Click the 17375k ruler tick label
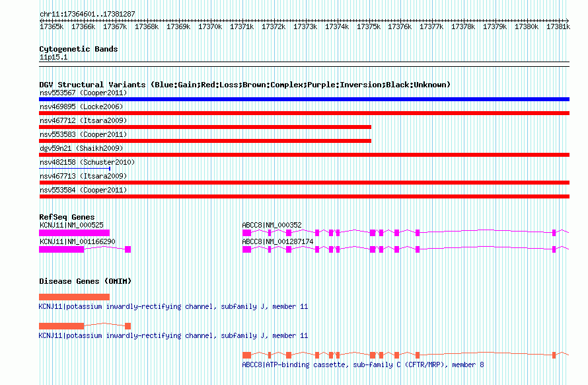The image size is (588, 385). [x=369, y=26]
